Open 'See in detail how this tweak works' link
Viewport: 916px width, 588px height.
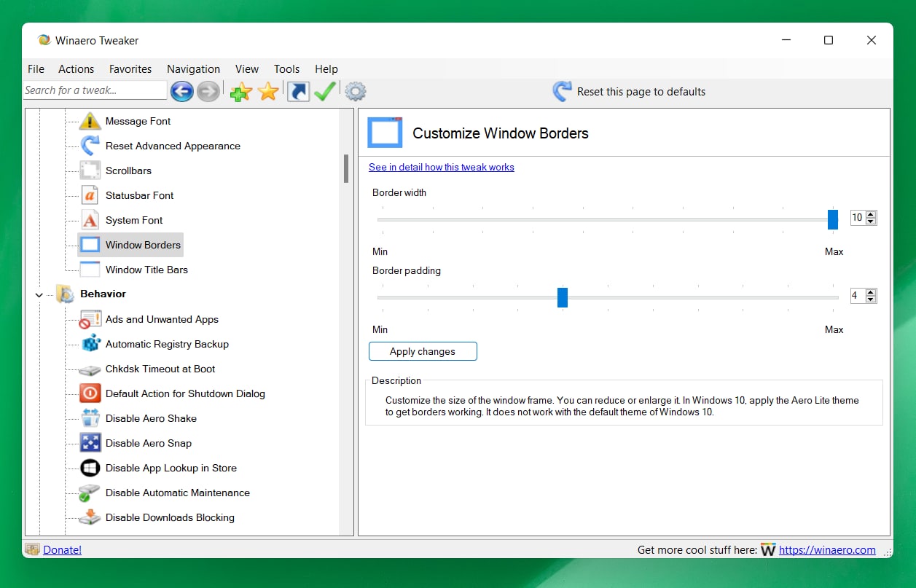[442, 167]
